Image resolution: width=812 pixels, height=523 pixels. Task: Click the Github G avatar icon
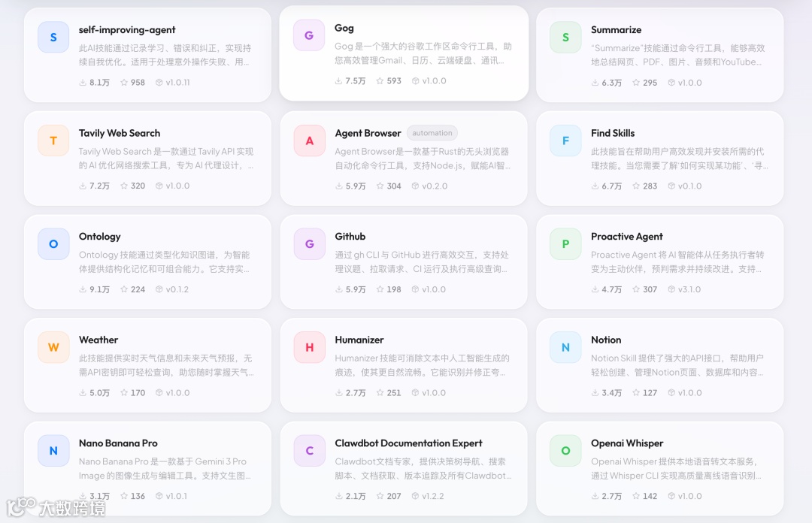coord(310,244)
